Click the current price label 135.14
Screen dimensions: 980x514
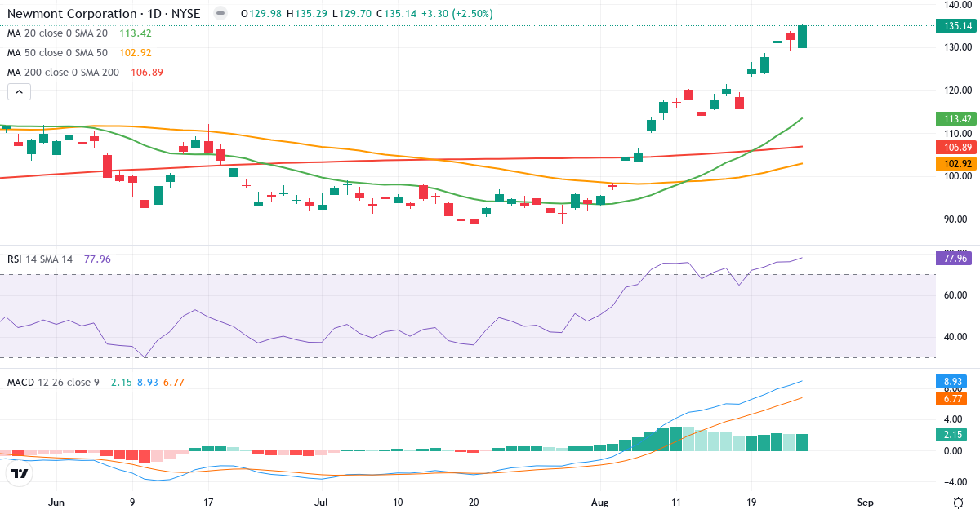coord(956,26)
